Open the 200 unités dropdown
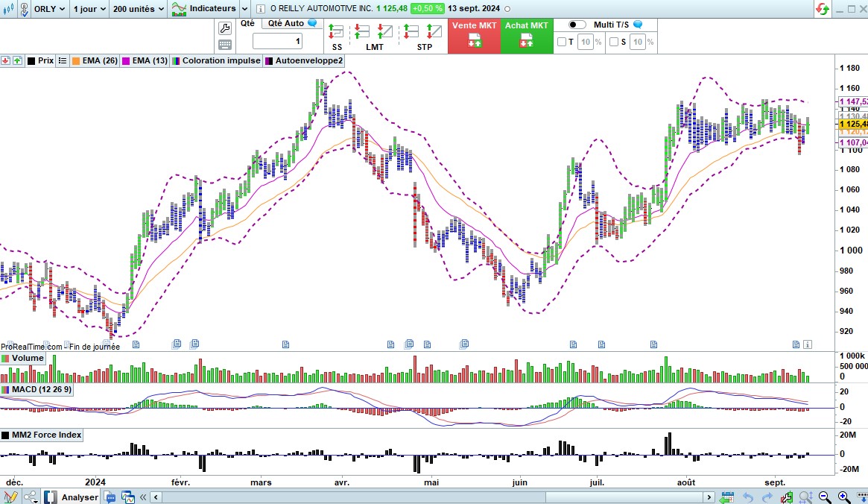868x504 pixels. pyautogui.click(x=139, y=9)
